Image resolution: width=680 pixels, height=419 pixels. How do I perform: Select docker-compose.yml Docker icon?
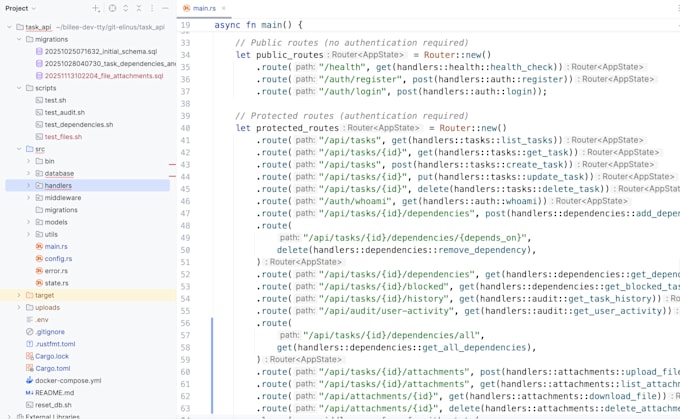pyautogui.click(x=29, y=380)
